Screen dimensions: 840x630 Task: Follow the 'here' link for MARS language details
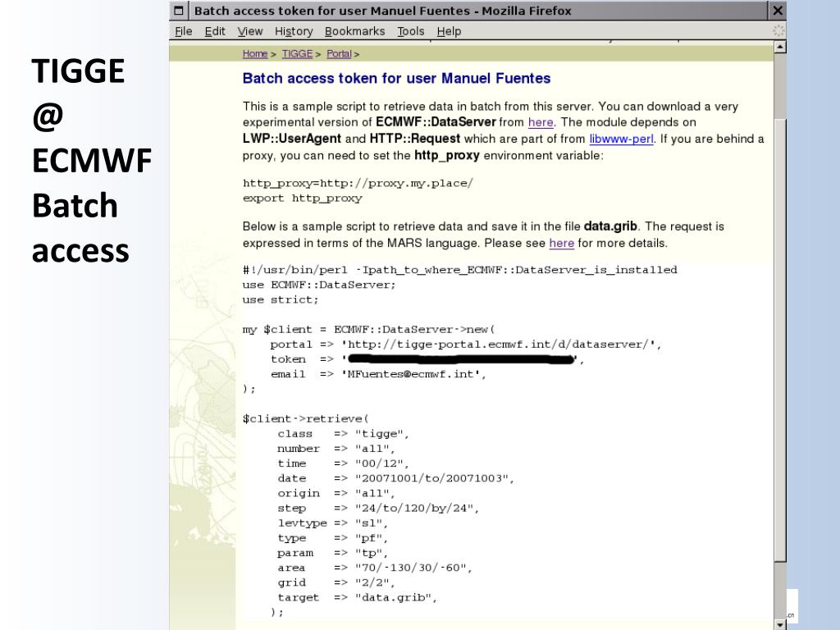561,243
